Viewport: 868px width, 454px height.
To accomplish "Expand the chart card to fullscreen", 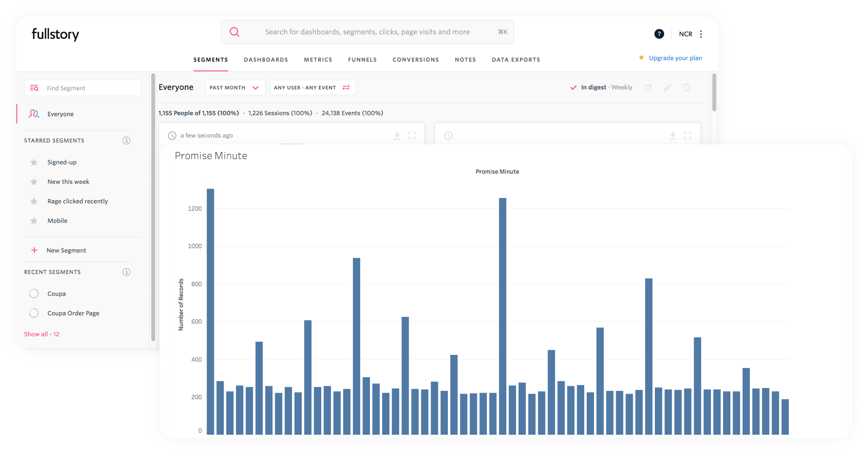I will pyautogui.click(x=412, y=135).
